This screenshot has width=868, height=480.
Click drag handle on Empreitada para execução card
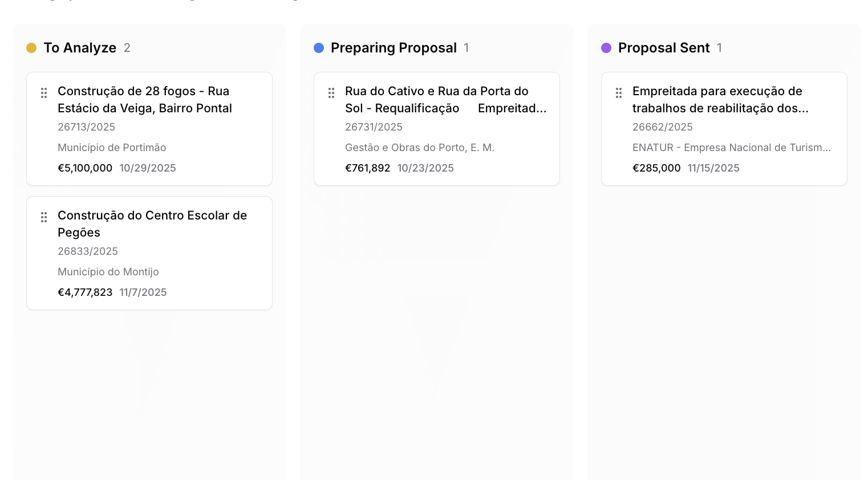click(619, 93)
